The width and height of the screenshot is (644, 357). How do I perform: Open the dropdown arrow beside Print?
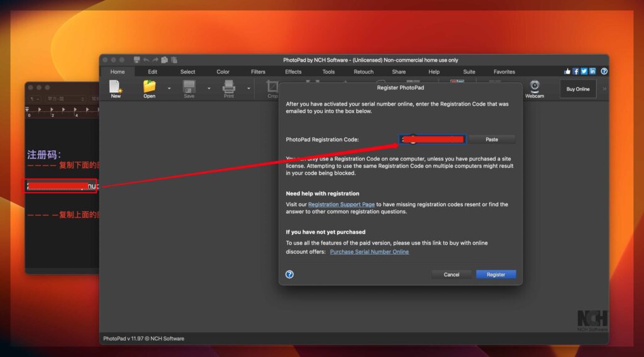[x=248, y=88]
